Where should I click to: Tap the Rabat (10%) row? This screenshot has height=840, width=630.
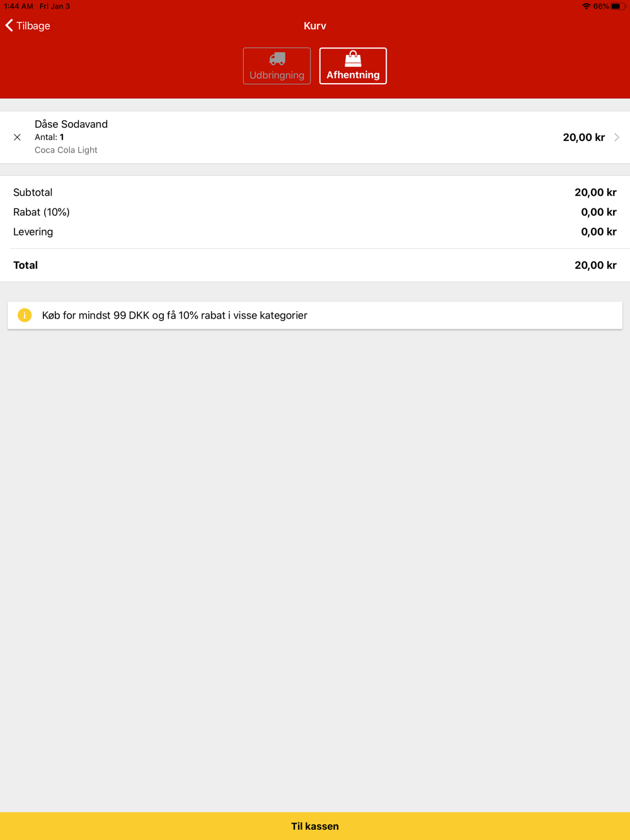point(315,212)
